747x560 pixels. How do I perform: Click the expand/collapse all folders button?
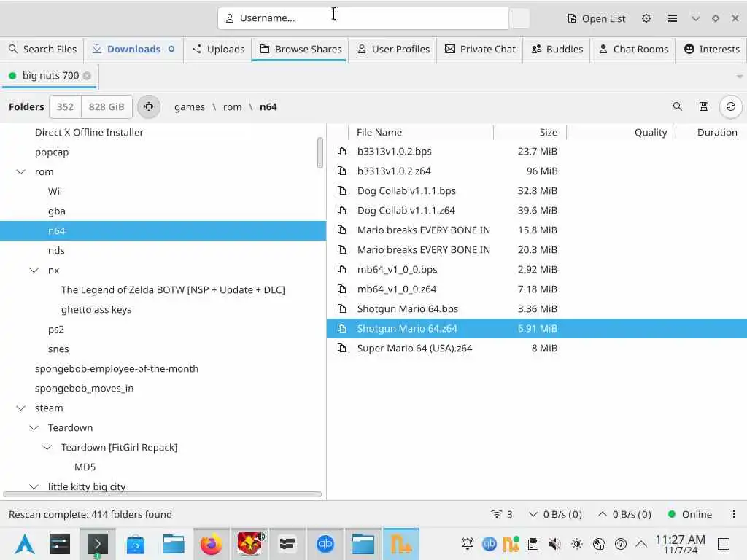tap(149, 106)
